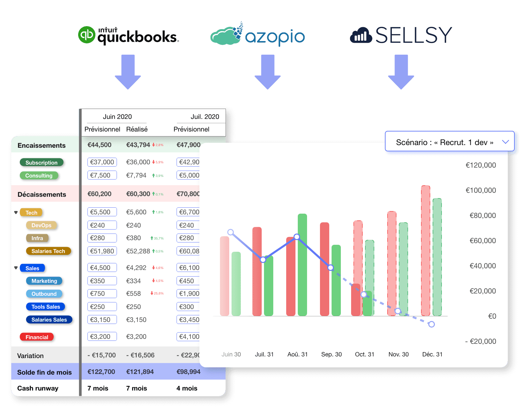This screenshot has width=526, height=420.
Task: Click the Solde fin de mois row
Action: 118,372
